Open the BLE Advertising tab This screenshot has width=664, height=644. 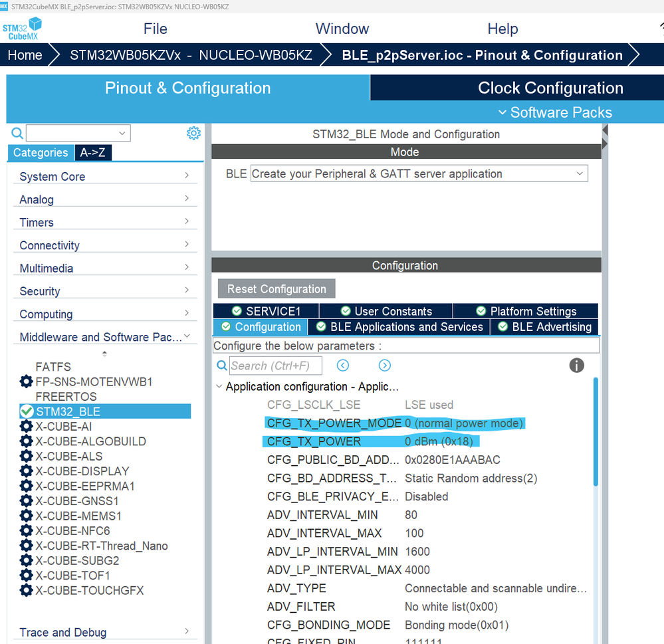(x=544, y=327)
